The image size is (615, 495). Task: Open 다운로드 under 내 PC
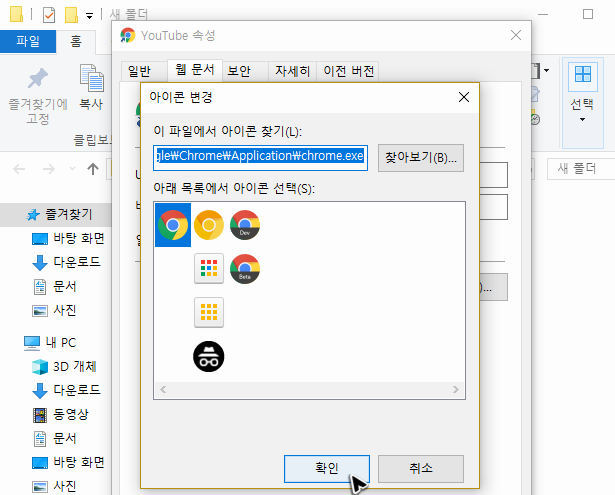tap(66, 390)
